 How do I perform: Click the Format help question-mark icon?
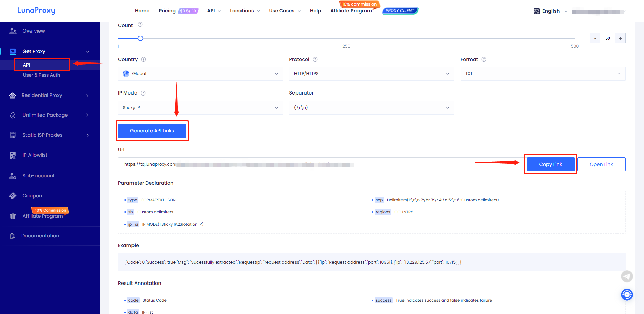click(484, 59)
